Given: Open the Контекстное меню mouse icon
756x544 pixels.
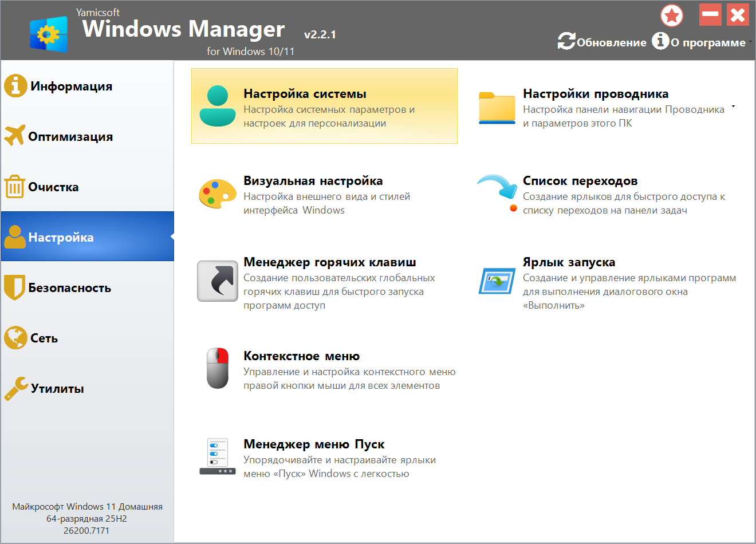Looking at the screenshot, I should tap(218, 368).
